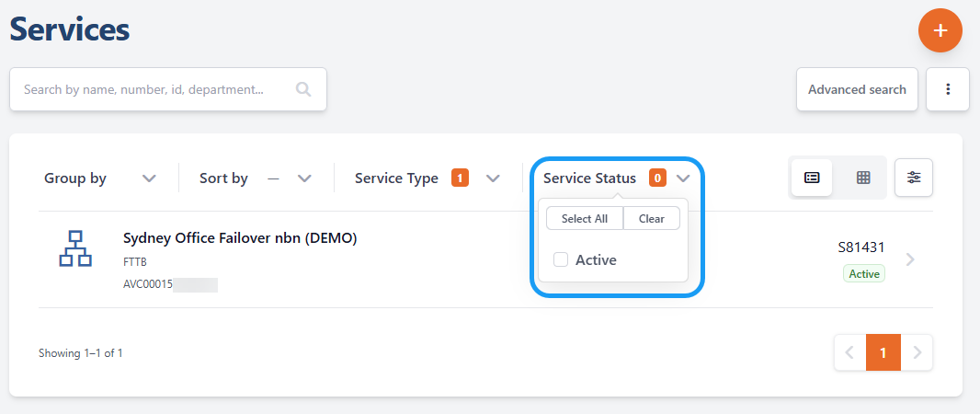Open the S81431 service with right chevron
Viewport: 980px width, 414px height.
tap(911, 259)
